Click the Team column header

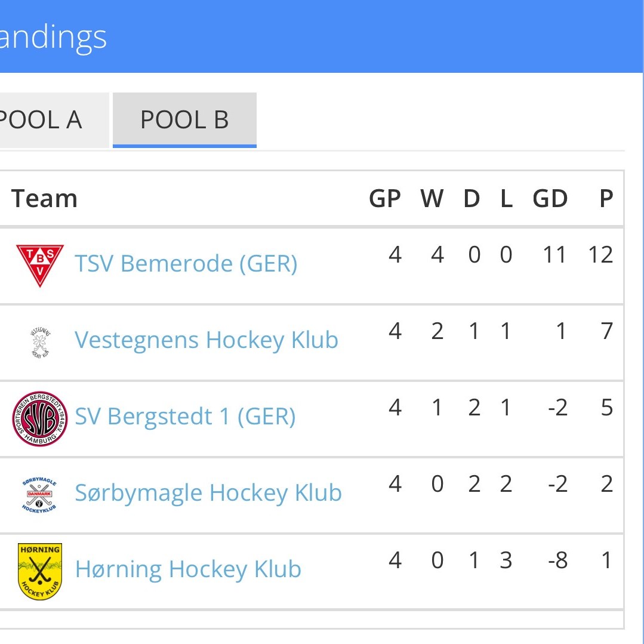pyautogui.click(x=45, y=199)
